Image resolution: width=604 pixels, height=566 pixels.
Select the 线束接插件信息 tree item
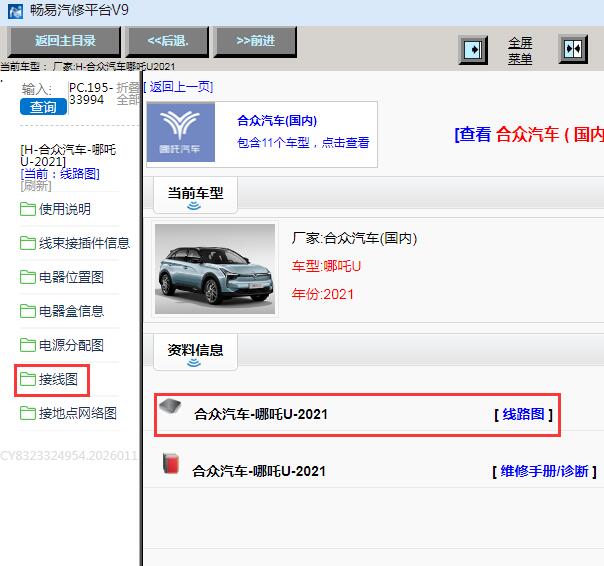coord(84,243)
